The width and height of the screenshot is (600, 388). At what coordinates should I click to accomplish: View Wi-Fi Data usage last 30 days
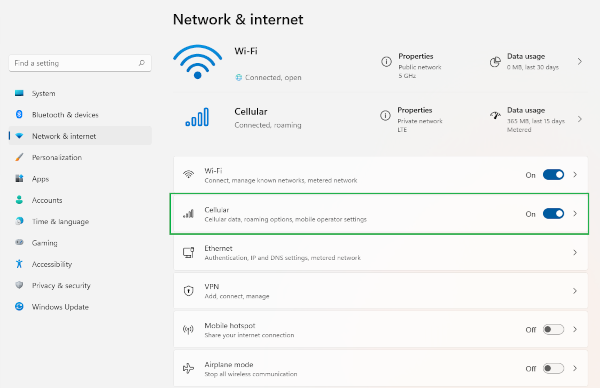click(x=533, y=67)
